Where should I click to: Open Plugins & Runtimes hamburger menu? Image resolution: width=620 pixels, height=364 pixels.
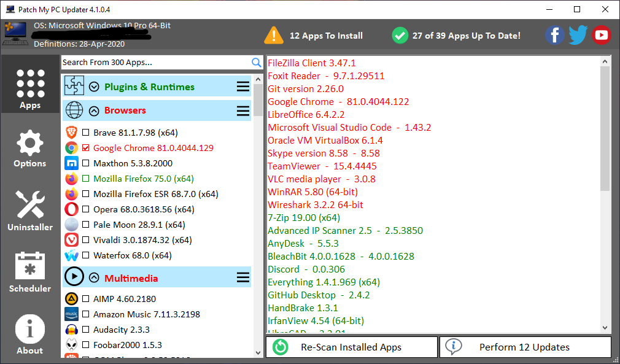[x=242, y=87]
